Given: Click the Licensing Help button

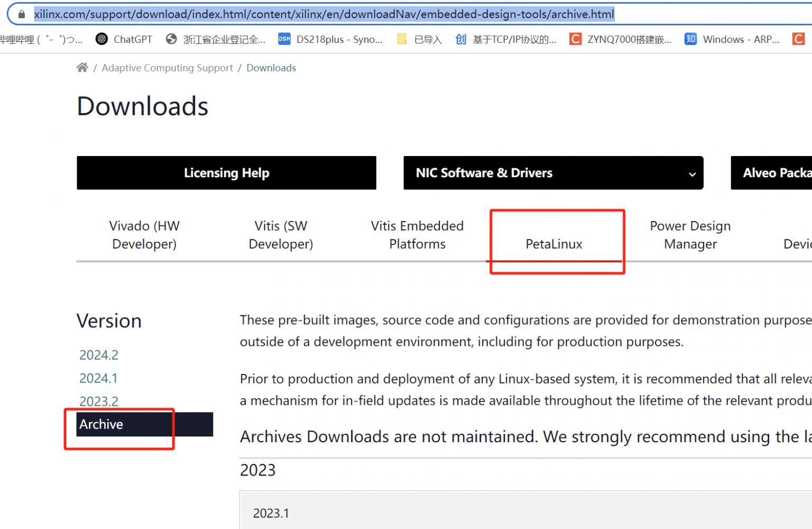Looking at the screenshot, I should point(226,173).
